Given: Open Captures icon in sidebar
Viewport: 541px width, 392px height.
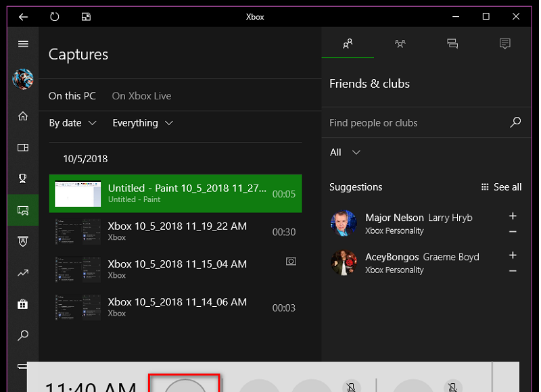Looking at the screenshot, I should (x=23, y=210).
